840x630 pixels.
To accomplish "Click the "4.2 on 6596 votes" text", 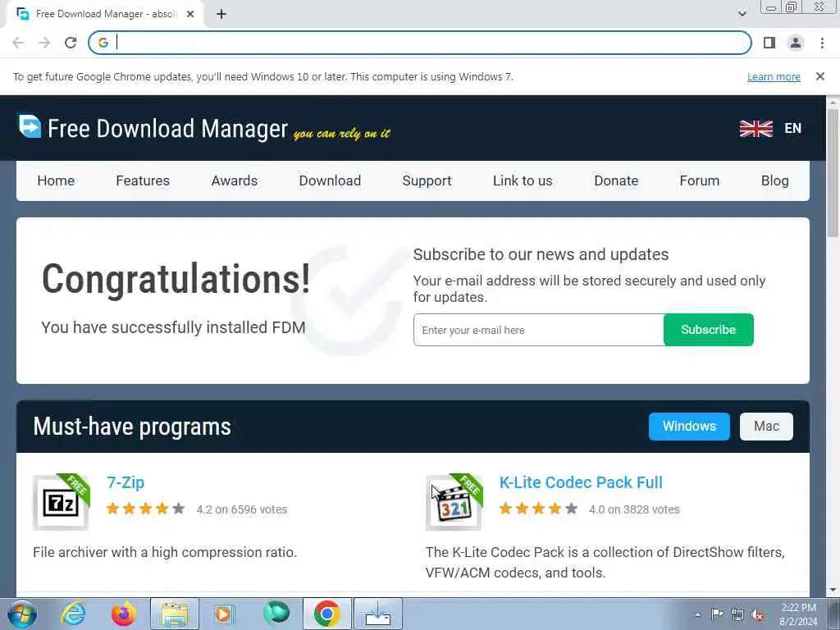I will [242, 509].
